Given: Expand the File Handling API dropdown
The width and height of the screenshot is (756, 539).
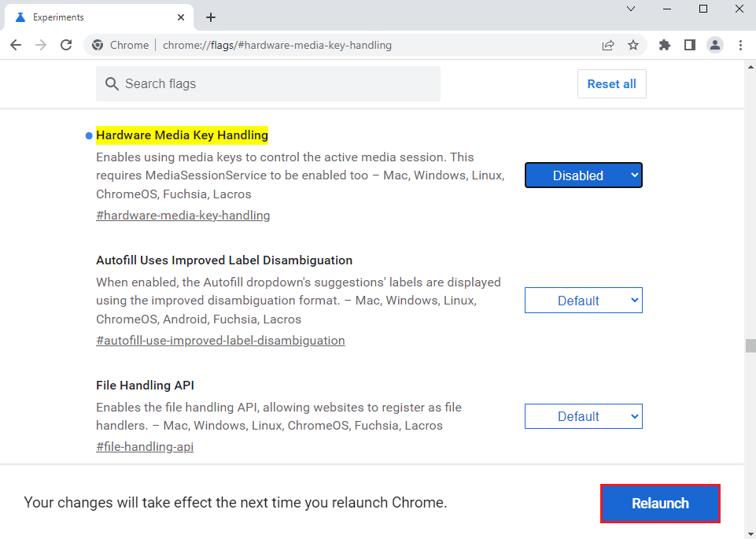Looking at the screenshot, I should (583, 416).
